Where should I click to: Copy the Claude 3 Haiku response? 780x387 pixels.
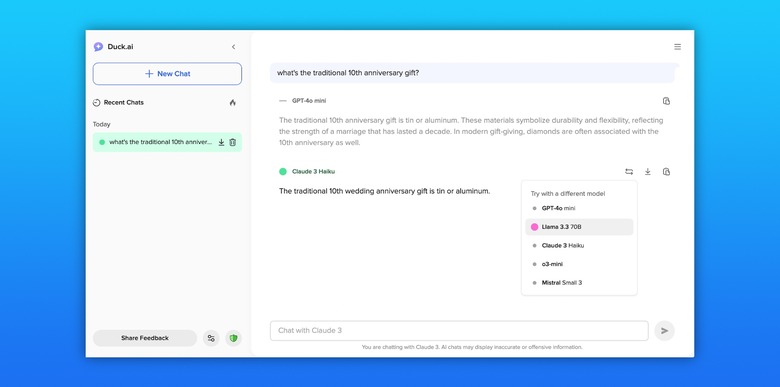coord(667,172)
